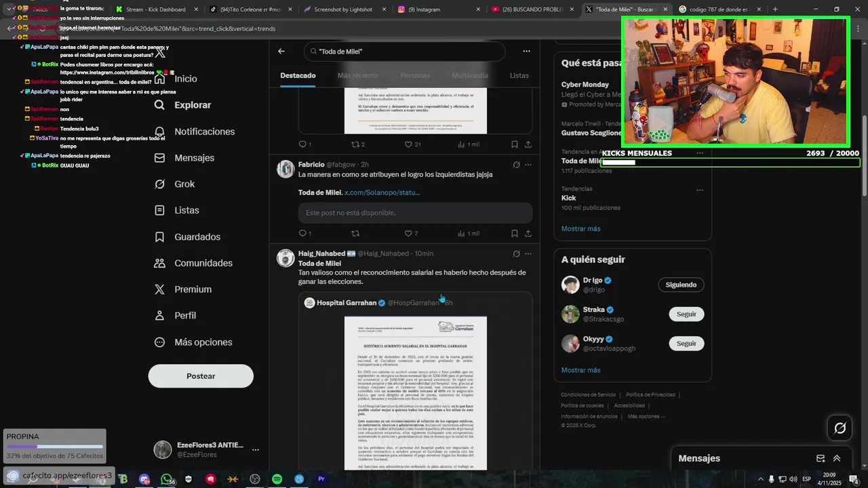Show more trends under Qué está pasando
This screenshot has width=868, height=488.
(x=580, y=228)
